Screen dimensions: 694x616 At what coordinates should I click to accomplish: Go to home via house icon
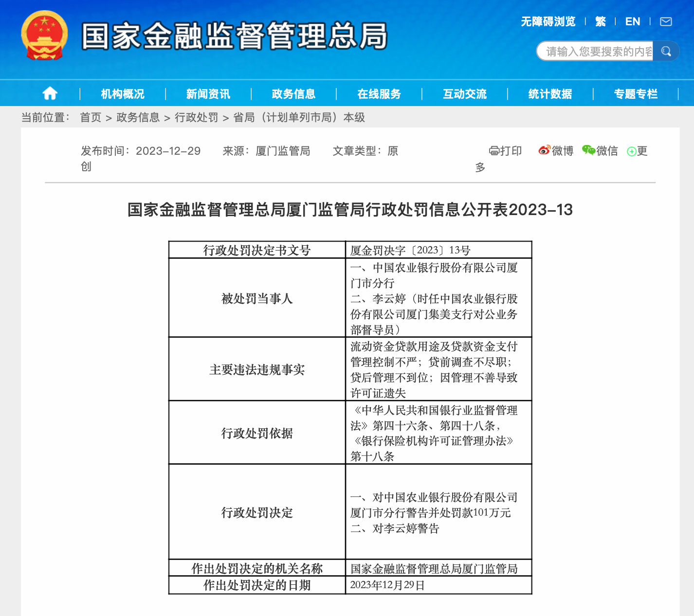point(50,93)
